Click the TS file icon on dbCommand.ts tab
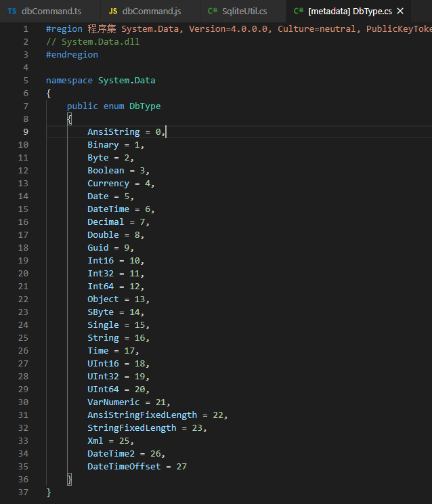The width and height of the screenshot is (432, 504). 12,12
